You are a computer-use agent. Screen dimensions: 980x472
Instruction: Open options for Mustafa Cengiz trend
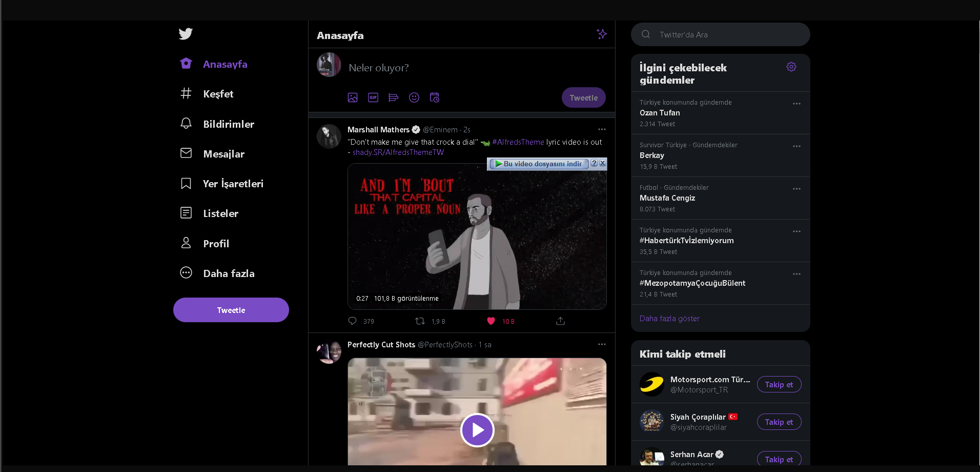[797, 189]
